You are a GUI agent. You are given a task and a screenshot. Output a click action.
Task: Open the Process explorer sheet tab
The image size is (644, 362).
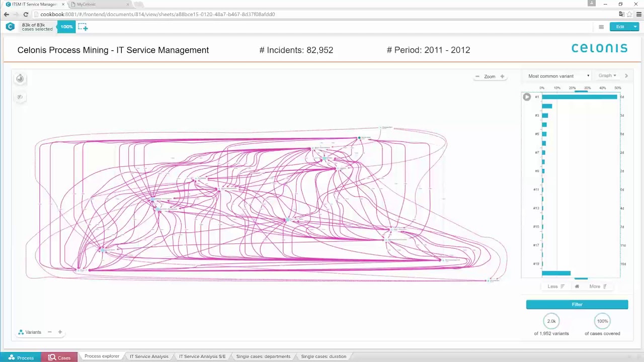[x=102, y=356]
